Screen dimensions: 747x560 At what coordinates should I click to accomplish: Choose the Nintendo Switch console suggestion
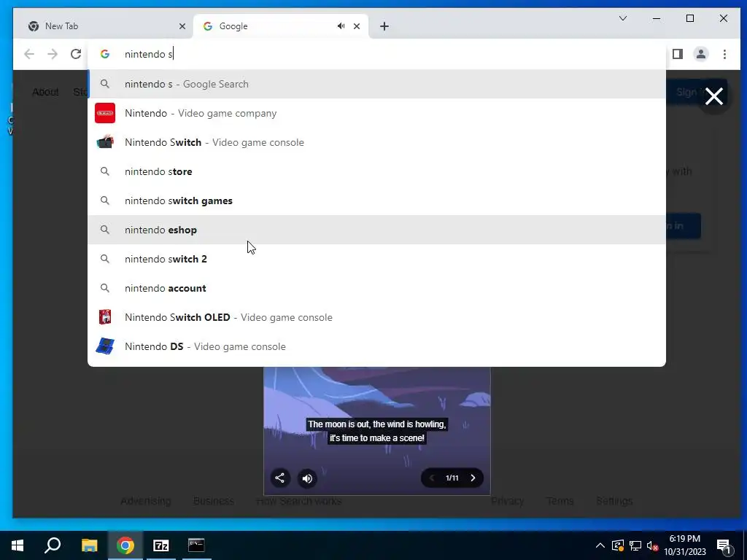pos(376,142)
